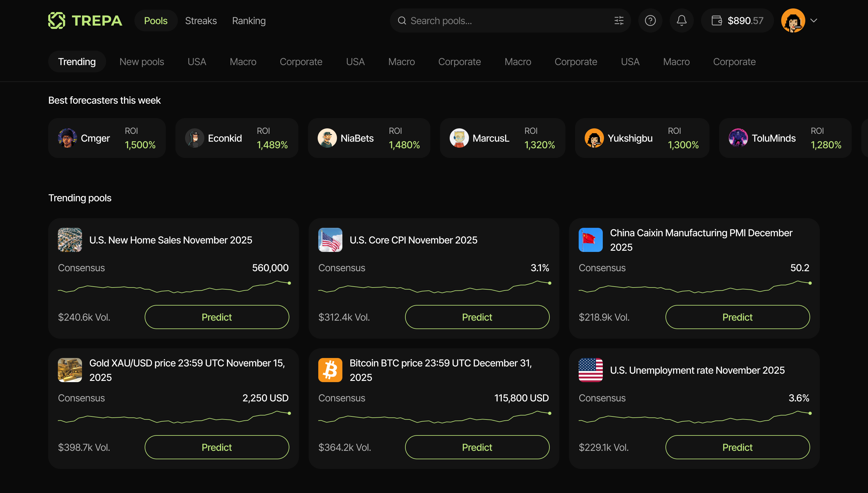
Task: Open U.S. Unemployment rate November 2025 pool
Action: point(697,370)
